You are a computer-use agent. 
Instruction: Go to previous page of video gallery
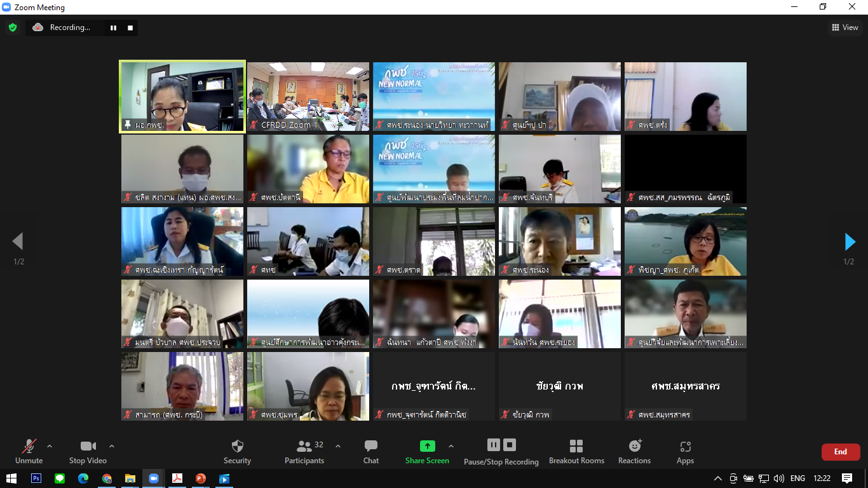(18, 241)
